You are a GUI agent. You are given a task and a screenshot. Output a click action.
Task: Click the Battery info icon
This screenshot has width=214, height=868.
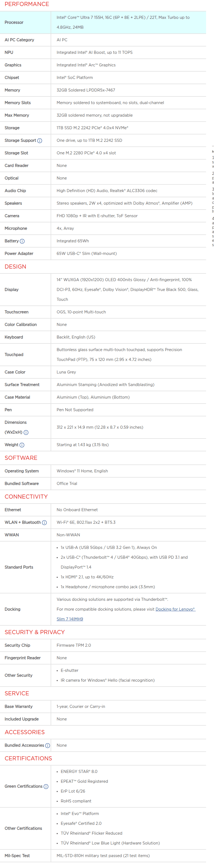[22, 241]
